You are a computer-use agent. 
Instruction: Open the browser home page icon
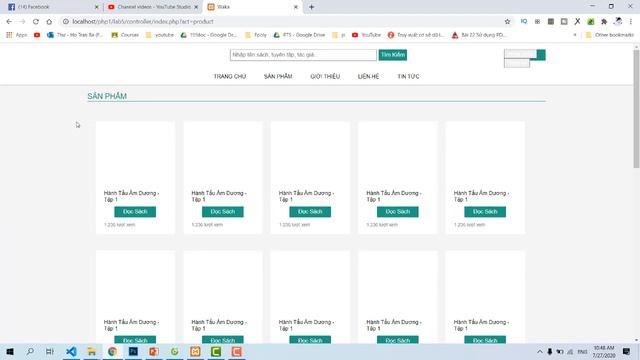[x=49, y=22]
